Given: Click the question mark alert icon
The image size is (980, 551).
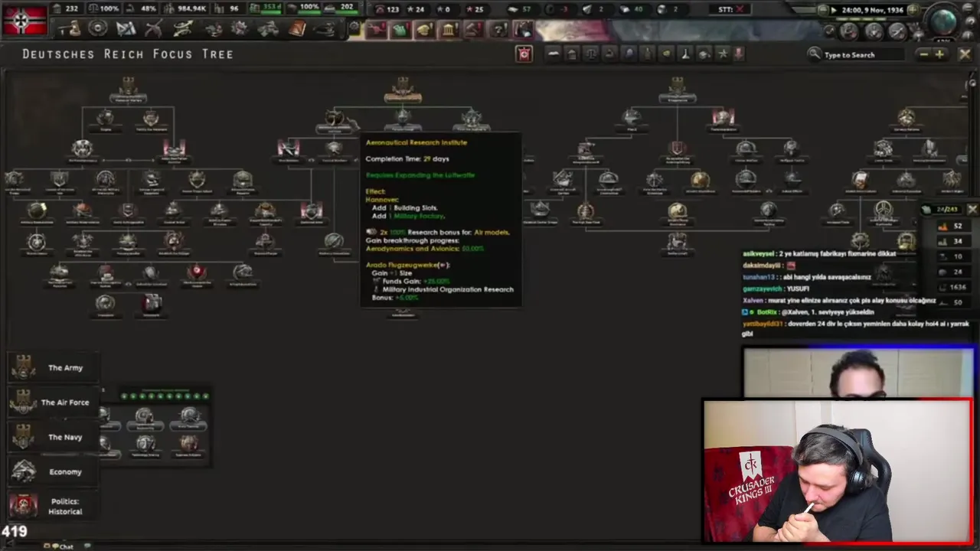Looking at the screenshot, I should 498,30.
